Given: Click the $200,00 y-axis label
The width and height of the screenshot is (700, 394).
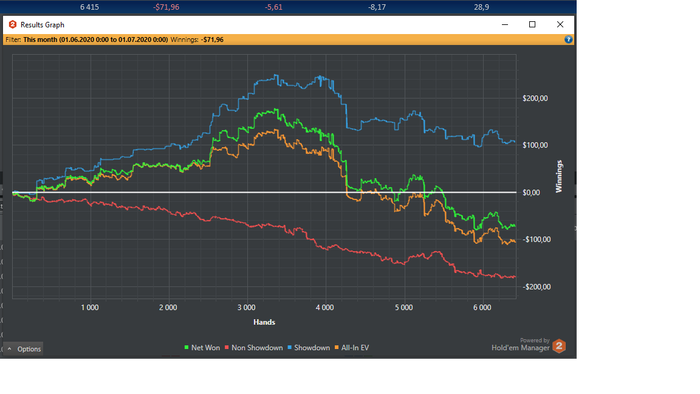Looking at the screenshot, I should point(535,98).
